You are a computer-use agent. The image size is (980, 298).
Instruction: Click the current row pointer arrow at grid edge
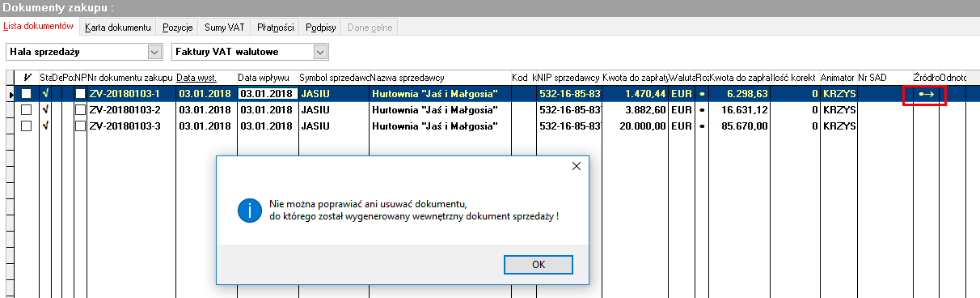(11, 94)
